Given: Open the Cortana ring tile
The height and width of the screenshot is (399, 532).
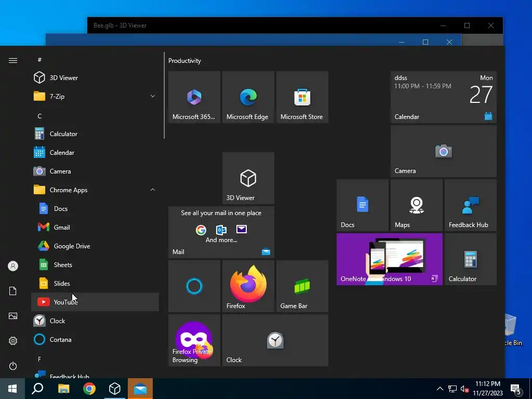Looking at the screenshot, I should click(x=194, y=286).
